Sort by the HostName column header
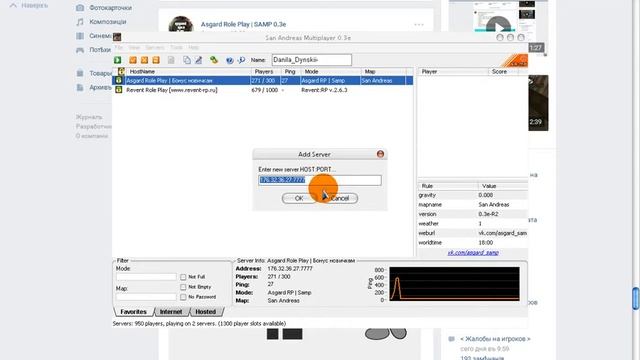Screen dimensions: 640x360 (x=189, y=71)
